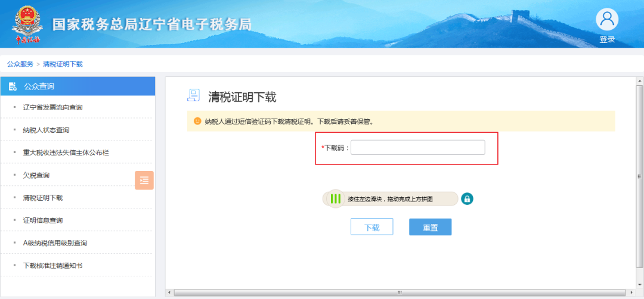Image resolution: width=644 pixels, height=299 pixels.
Task: Click the tax bureau emblem logo
Action: tap(27, 24)
